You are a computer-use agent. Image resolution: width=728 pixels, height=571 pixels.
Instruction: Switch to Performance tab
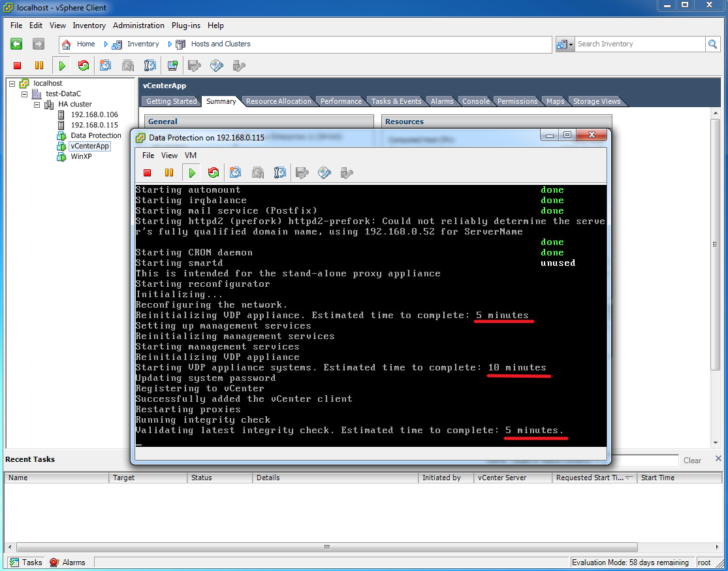pos(341,101)
